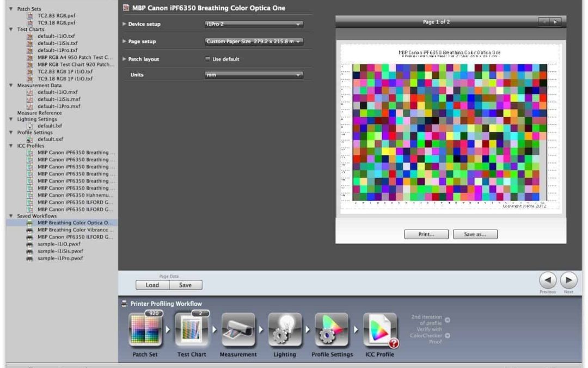This screenshot has width=588, height=368.
Task: Open the Units mm dropdown
Action: (254, 75)
